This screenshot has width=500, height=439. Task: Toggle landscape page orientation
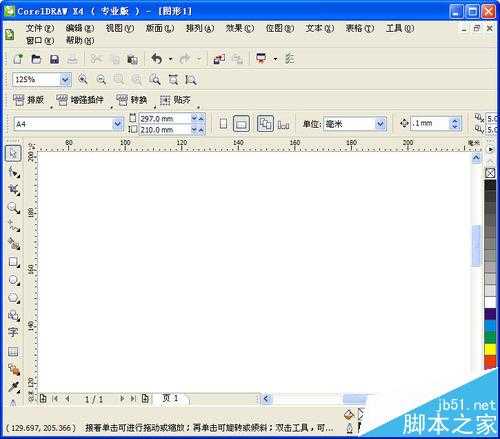241,124
